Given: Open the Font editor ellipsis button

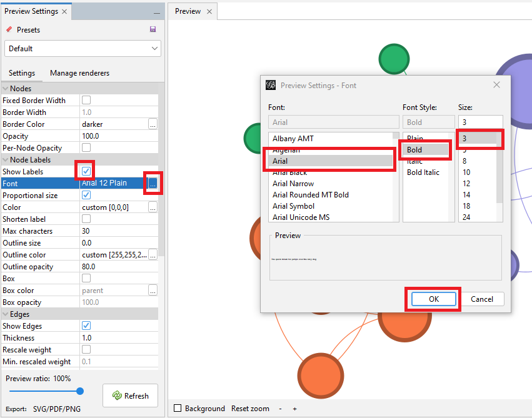Looking at the screenshot, I should point(153,183).
